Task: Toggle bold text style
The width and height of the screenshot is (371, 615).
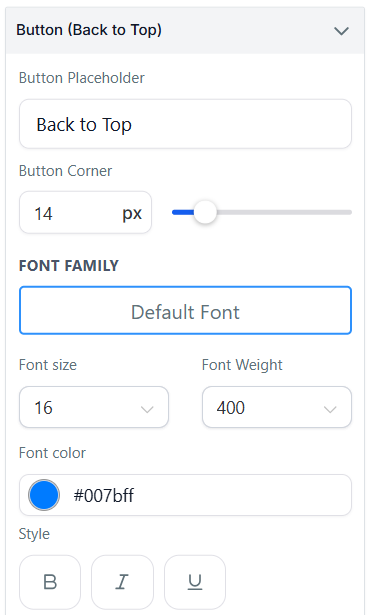Action: 50,582
